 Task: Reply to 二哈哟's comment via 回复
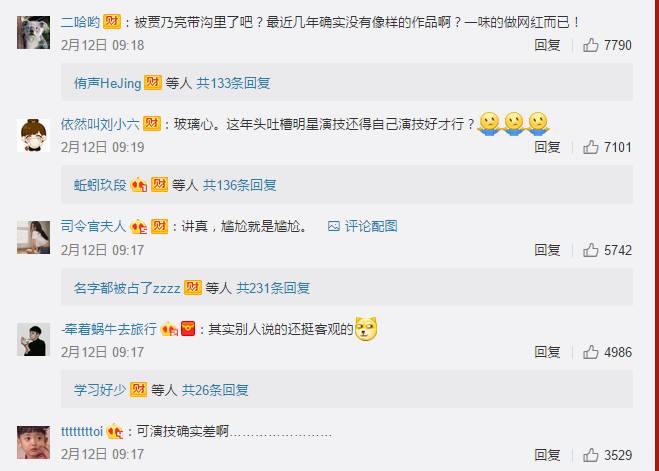tap(547, 45)
